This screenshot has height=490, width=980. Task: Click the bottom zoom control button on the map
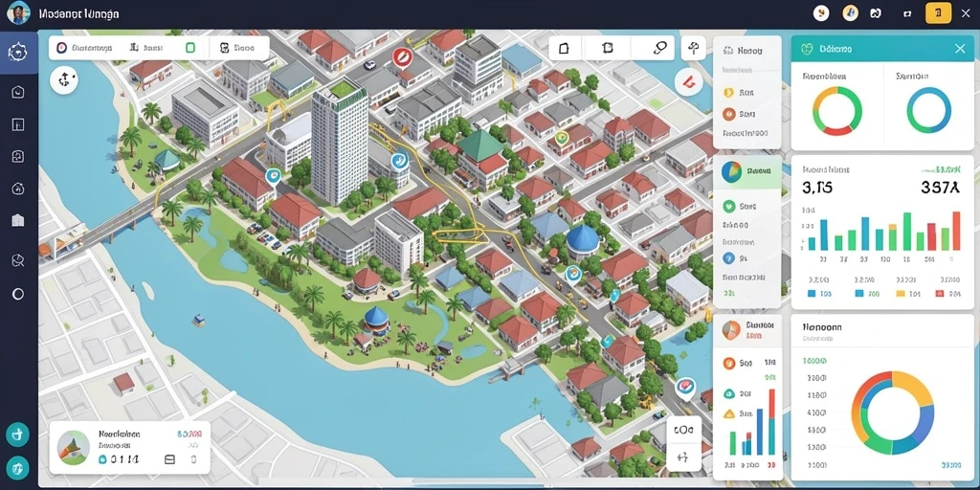coord(683,457)
